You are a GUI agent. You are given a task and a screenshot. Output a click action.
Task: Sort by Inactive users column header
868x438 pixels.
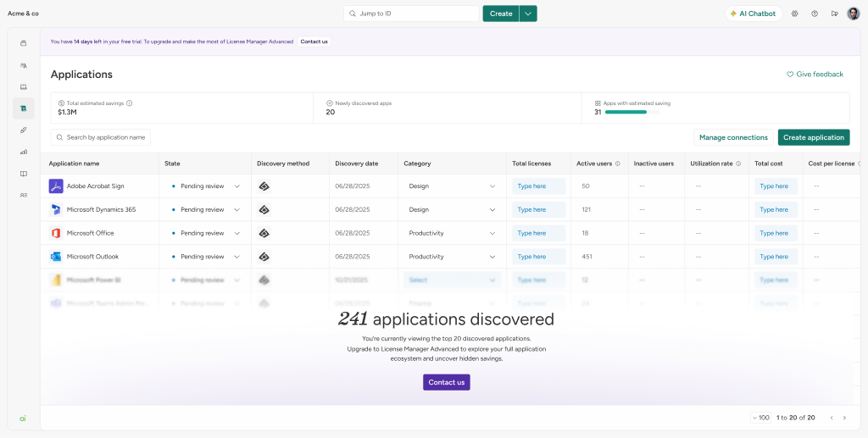pos(654,164)
